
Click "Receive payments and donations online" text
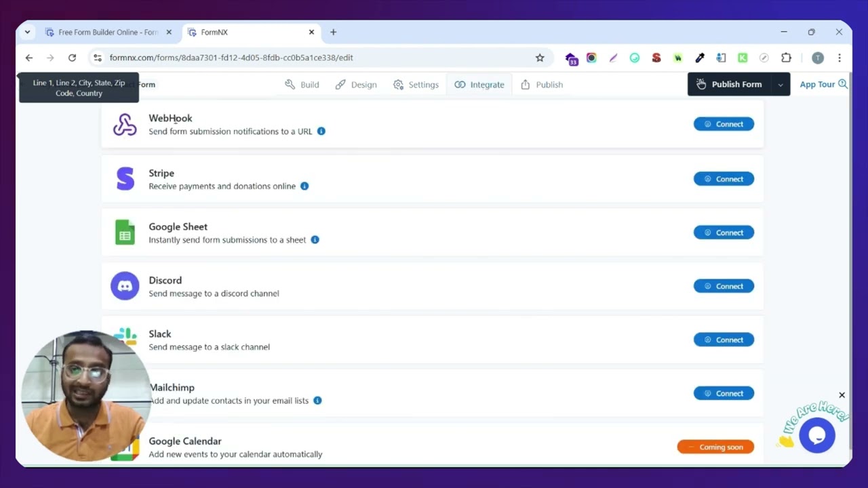tap(222, 186)
